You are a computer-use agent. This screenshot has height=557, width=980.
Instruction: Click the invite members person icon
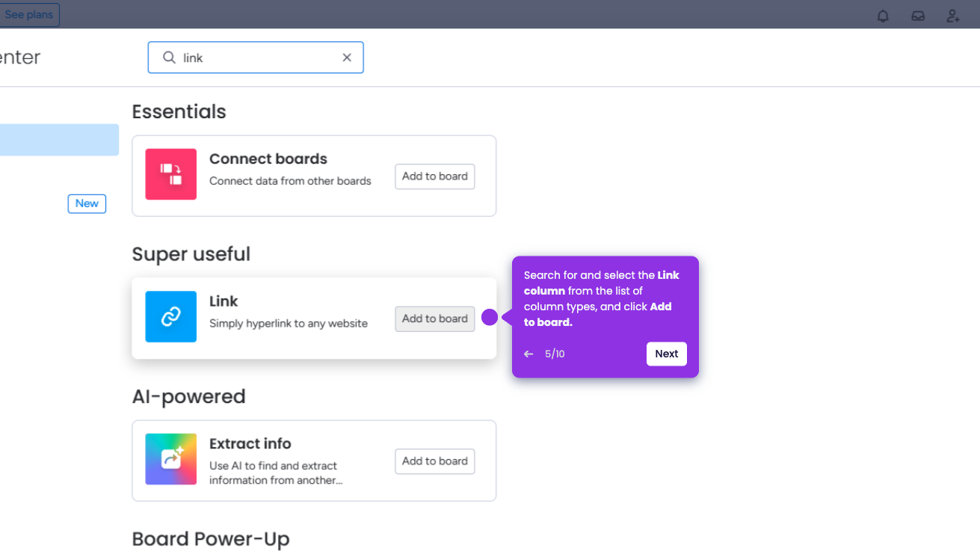[953, 16]
